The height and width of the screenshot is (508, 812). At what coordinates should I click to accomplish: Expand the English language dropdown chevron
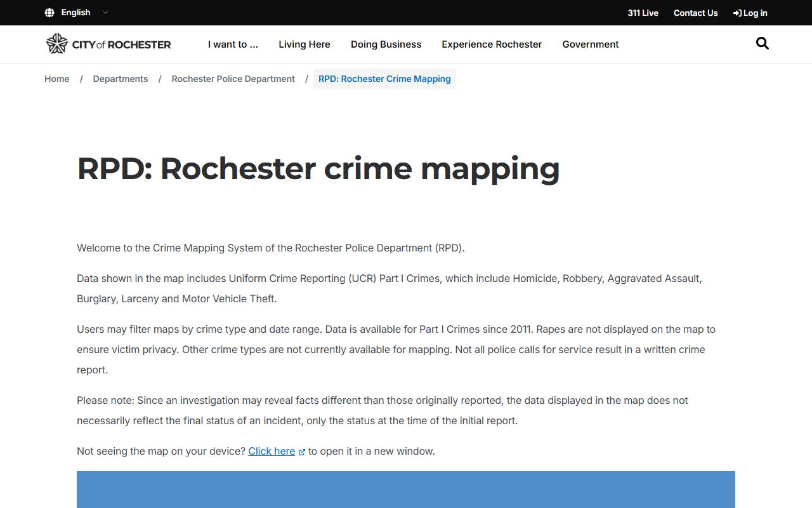tap(105, 13)
